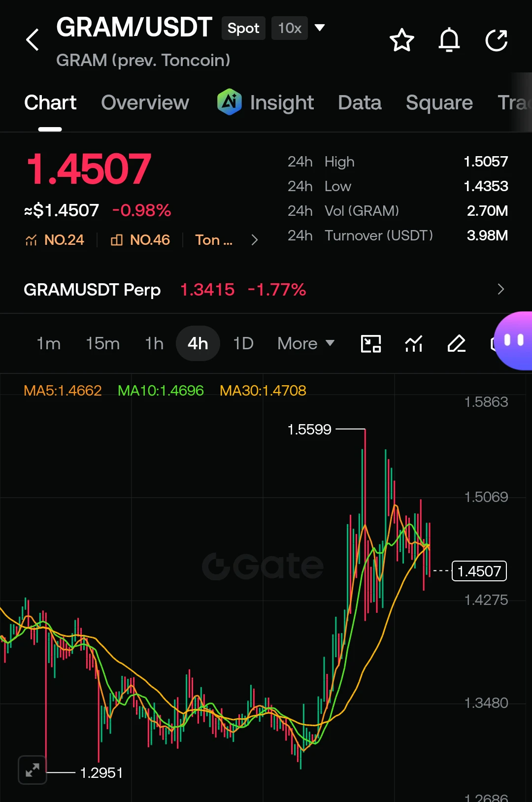Tap the 1.5599 high price label on chart

[x=309, y=429]
